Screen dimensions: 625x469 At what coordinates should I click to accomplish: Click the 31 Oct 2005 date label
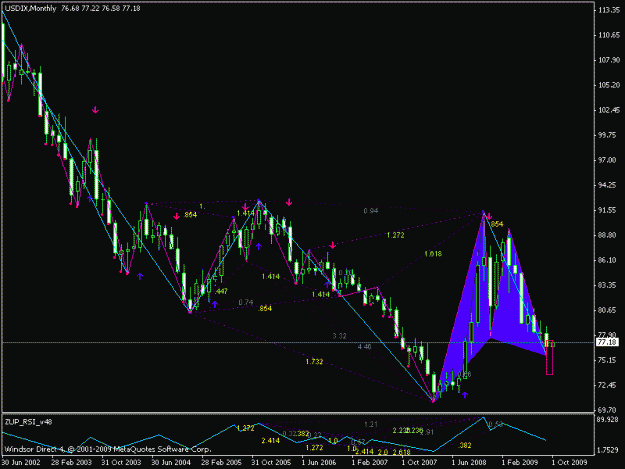click(271, 462)
